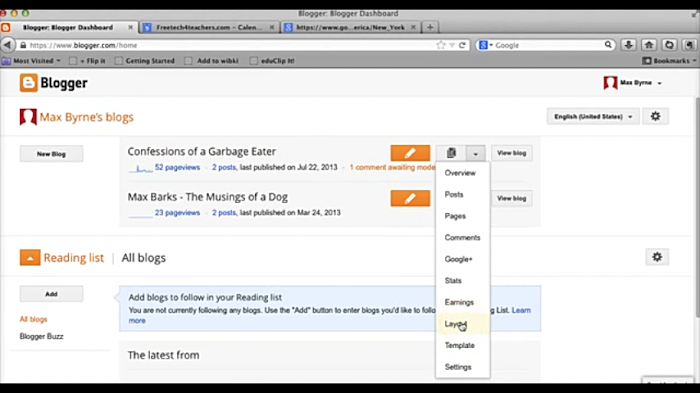Expand the Max Byrne account dropdown

(659, 83)
